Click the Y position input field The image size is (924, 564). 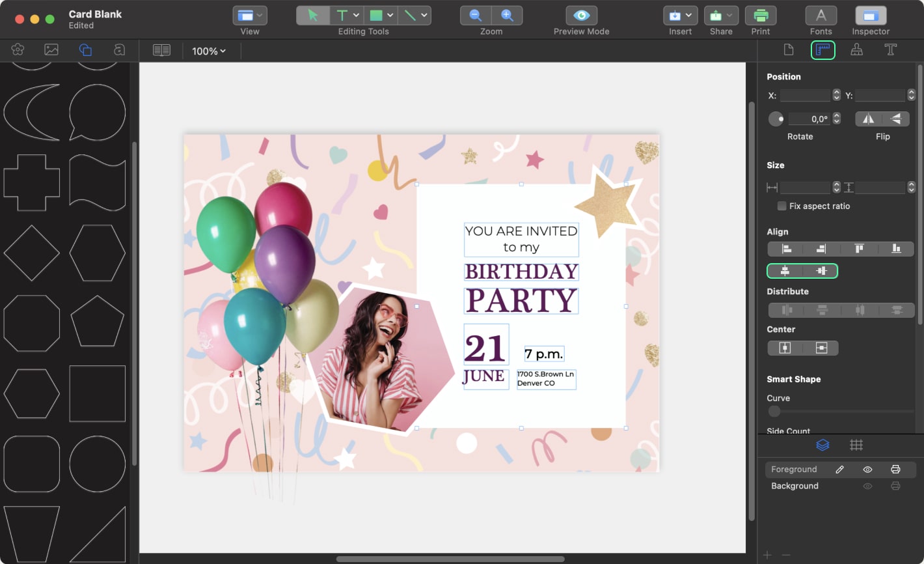880,95
